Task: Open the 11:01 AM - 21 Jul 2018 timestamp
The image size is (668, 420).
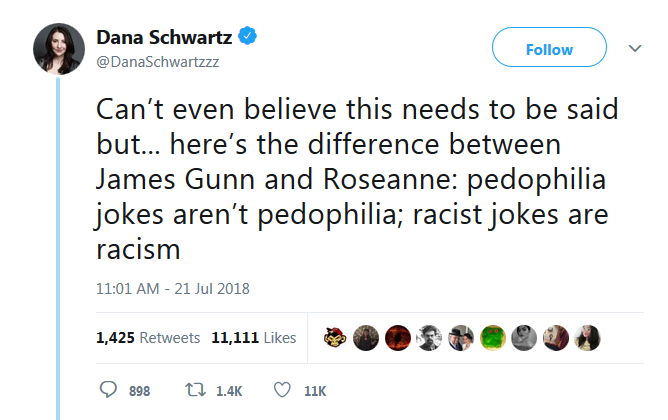Action: coord(173,289)
